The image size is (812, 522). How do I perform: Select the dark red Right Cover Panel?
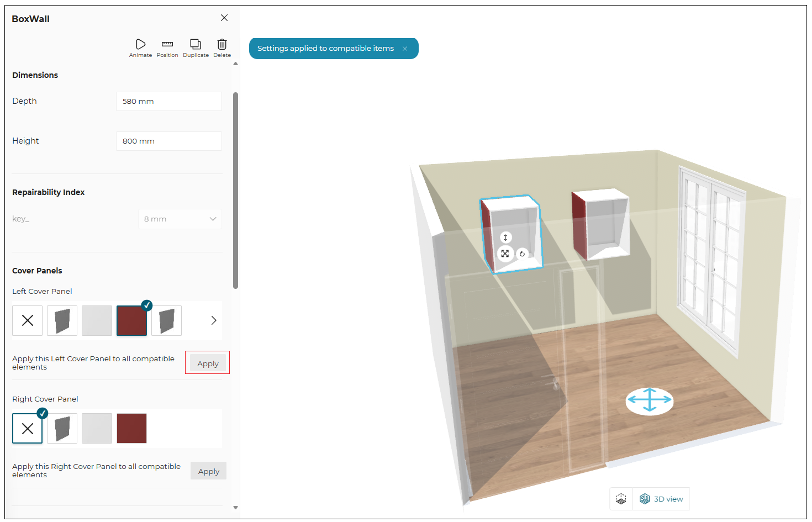pyautogui.click(x=131, y=428)
